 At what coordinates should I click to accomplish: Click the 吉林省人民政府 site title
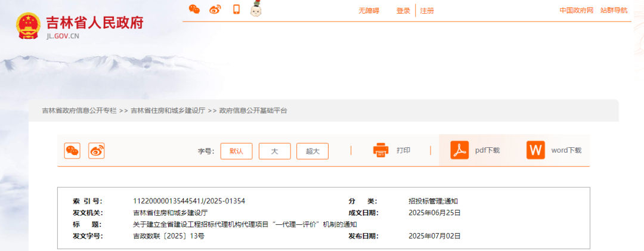[95, 23]
